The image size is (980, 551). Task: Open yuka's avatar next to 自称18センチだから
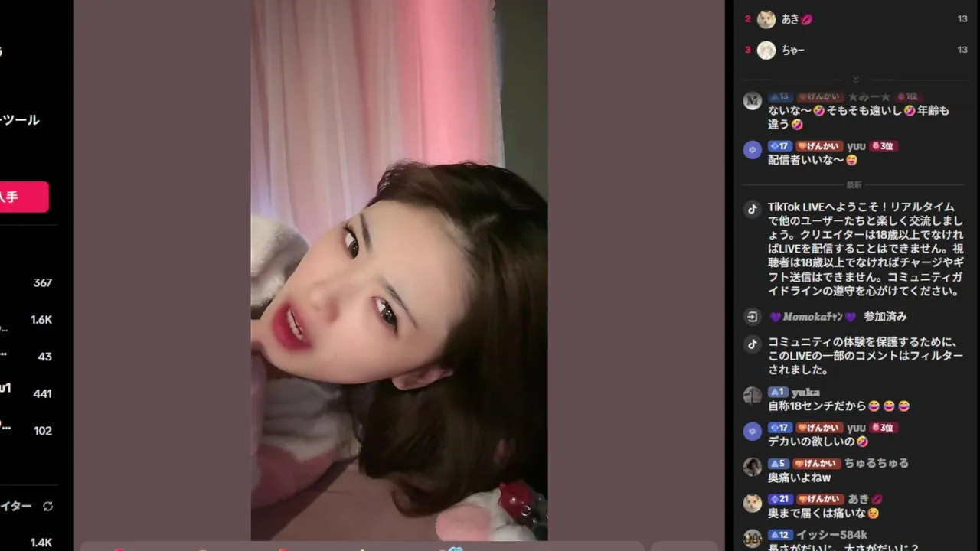click(753, 395)
